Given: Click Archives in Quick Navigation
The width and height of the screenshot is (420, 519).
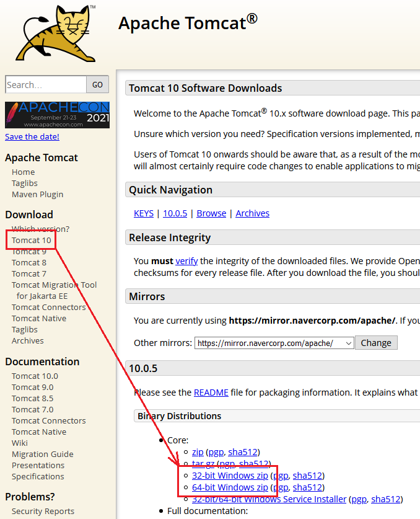Looking at the screenshot, I should click(x=252, y=213).
